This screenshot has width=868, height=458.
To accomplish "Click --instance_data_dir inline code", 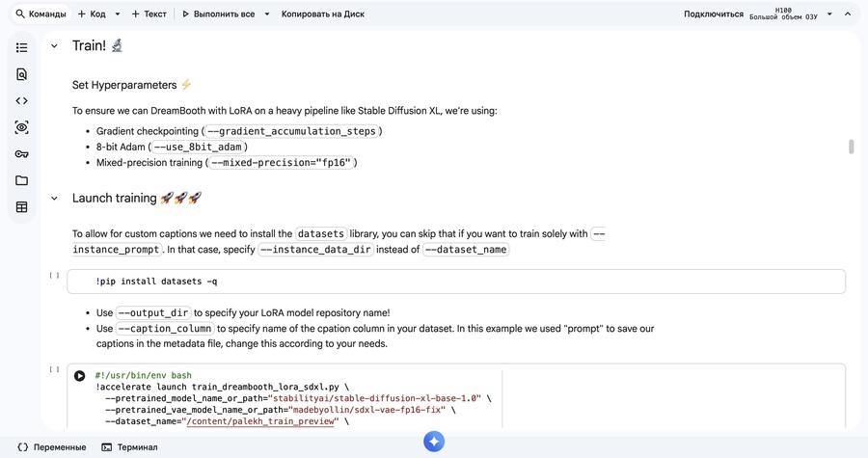I will point(315,250).
